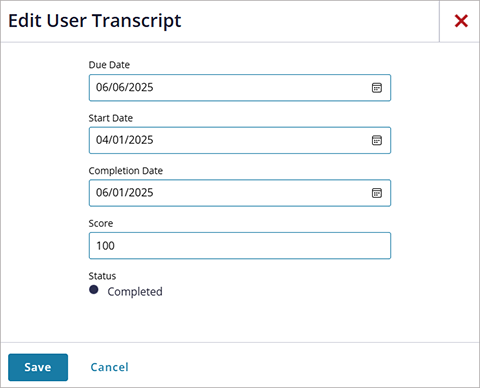Image resolution: width=480 pixels, height=388 pixels.
Task: Focus the Completion Date input field
Action: tap(240, 193)
